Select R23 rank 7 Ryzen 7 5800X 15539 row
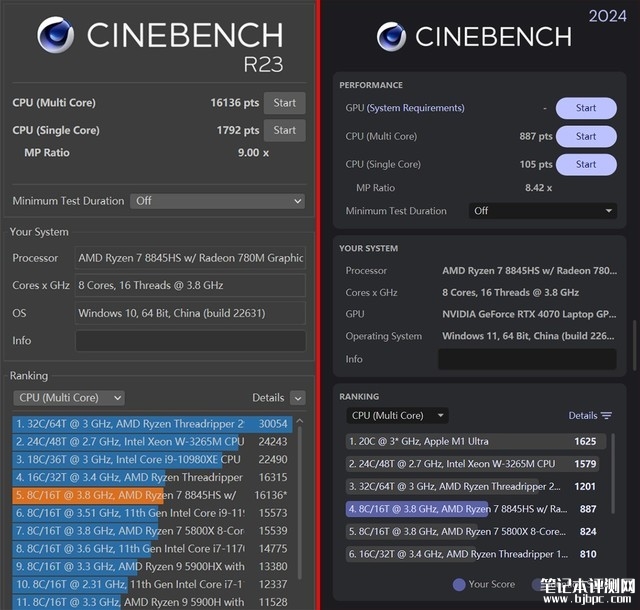This screenshot has height=610, width=640. pos(152,531)
